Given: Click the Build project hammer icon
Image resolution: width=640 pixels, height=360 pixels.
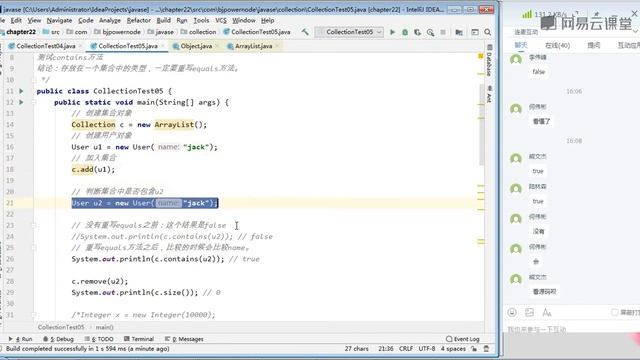Looking at the screenshot, I should point(305,32).
